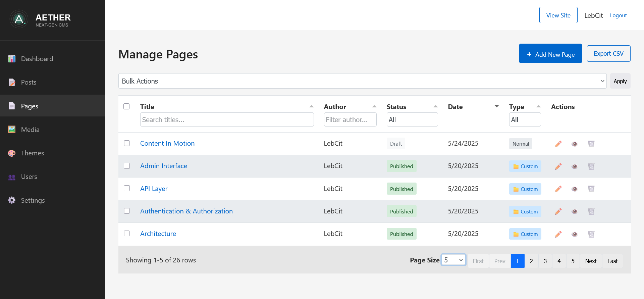The width and height of the screenshot is (644, 299).
Task: Check the Authentication & Authorization row checkbox
Action: [127, 211]
